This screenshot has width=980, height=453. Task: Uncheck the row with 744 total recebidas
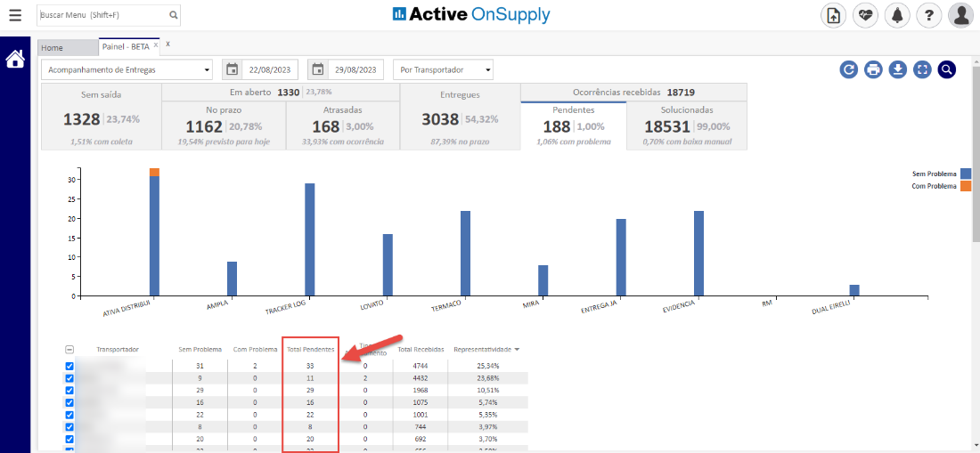point(69,427)
